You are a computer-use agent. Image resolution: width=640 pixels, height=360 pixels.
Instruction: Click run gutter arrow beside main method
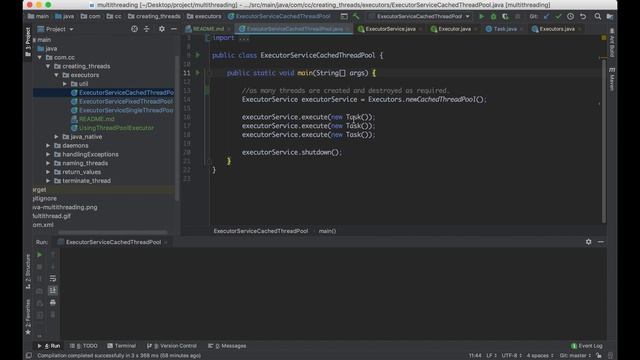198,73
